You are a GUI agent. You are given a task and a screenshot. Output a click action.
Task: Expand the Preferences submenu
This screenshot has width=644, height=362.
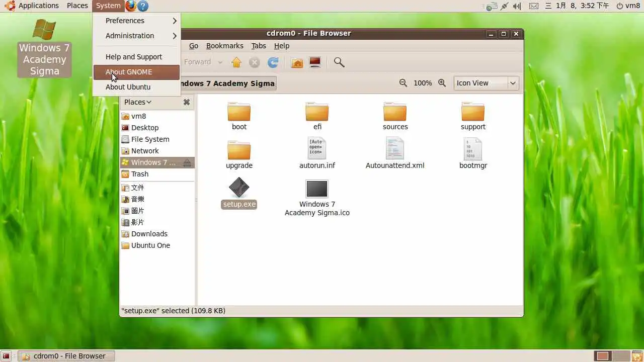[x=136, y=21]
